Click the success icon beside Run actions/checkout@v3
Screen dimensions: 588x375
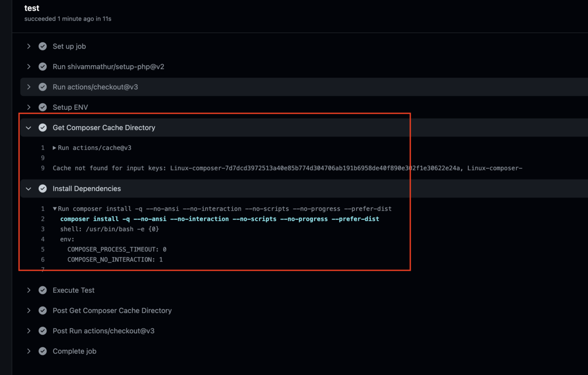[x=43, y=87]
